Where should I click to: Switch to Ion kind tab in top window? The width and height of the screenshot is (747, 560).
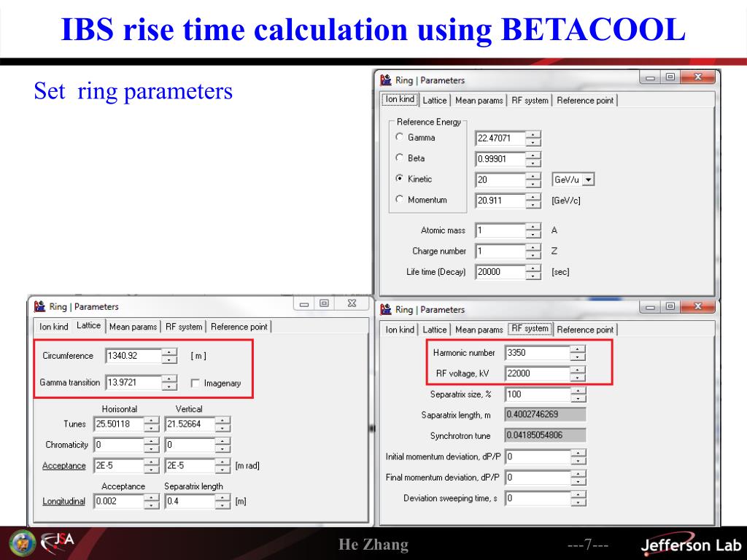point(400,99)
